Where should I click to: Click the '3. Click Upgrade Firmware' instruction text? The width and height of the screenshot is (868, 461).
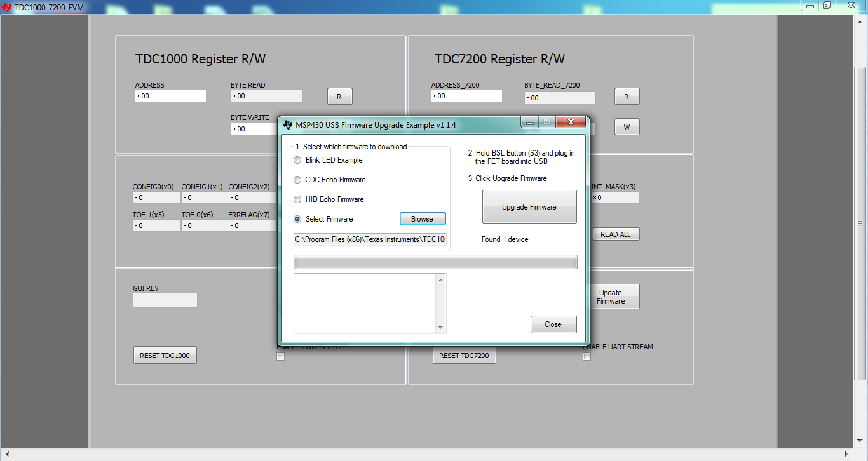tap(508, 178)
